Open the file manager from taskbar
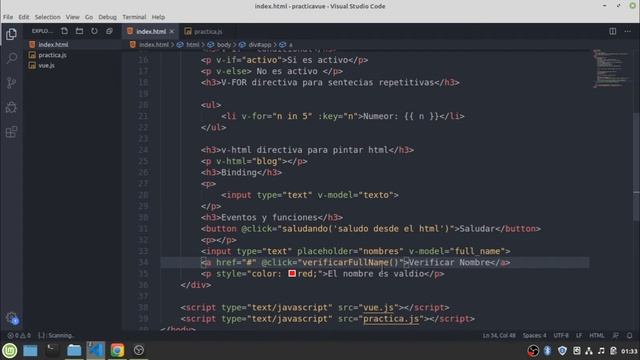The height and width of the screenshot is (360, 640). (x=74, y=350)
